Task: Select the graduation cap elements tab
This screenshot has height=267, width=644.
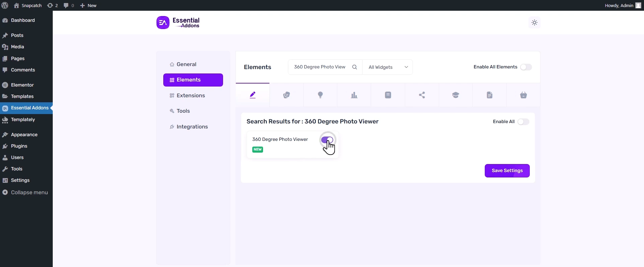Action: tap(456, 95)
